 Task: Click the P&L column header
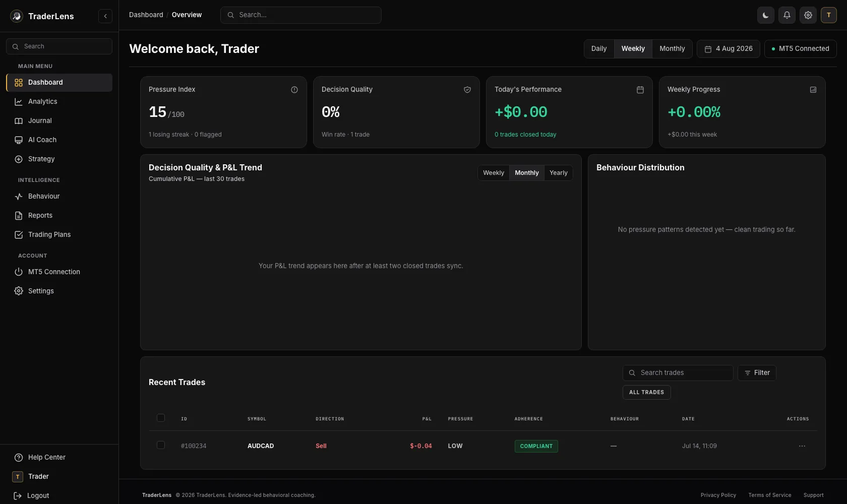[427, 419]
